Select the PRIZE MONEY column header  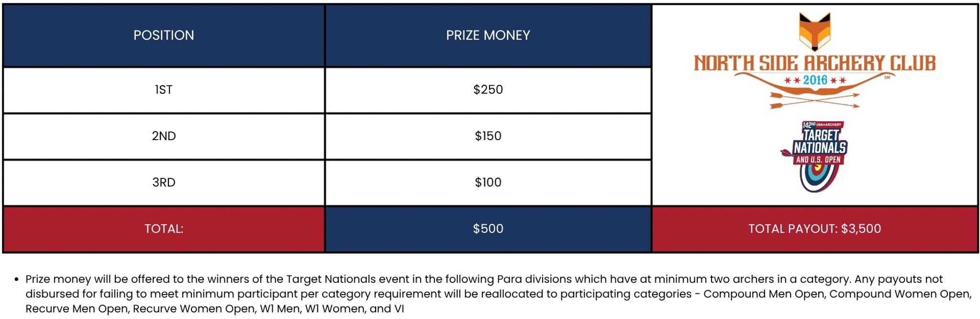coord(488,35)
